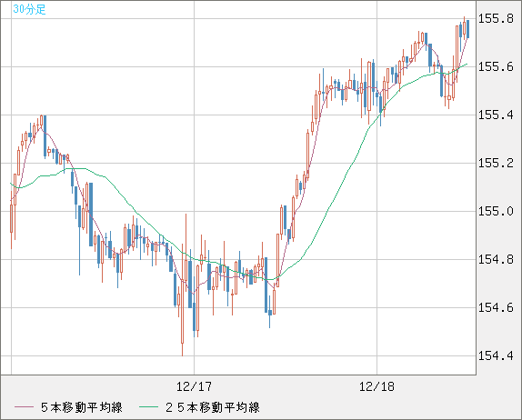This screenshot has height=420, width=522.
Task: Click the 30分足 timeframe label
Action: tap(29, 9)
